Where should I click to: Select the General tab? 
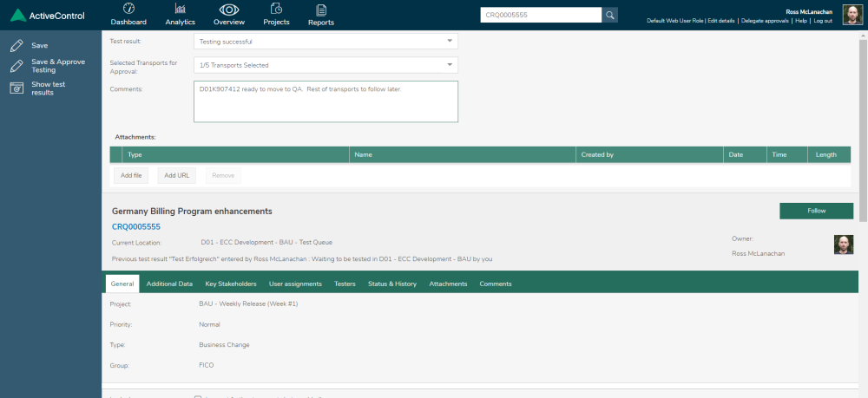tap(122, 284)
